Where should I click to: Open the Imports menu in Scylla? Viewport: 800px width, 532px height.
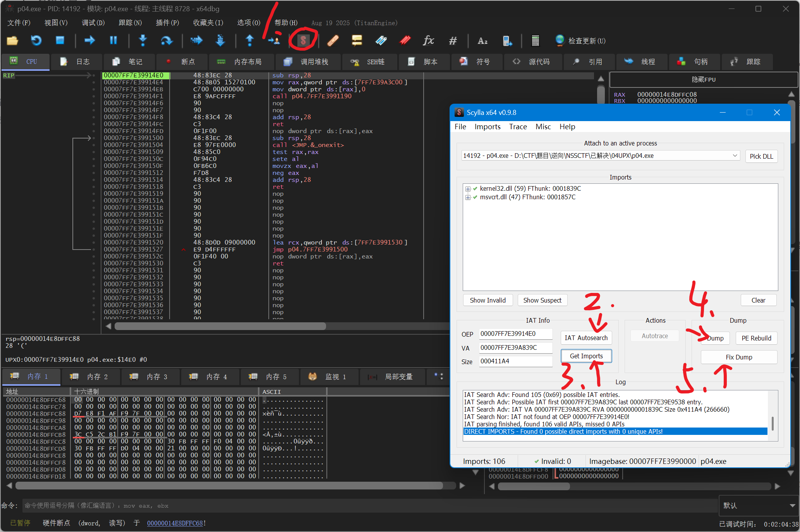click(487, 127)
